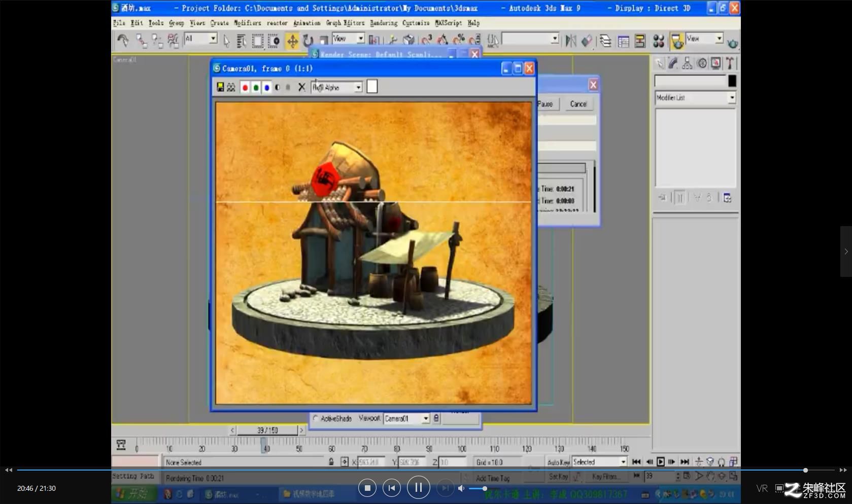852x504 pixels.
Task: Open the Curve Editor icon
Action: tap(623, 41)
